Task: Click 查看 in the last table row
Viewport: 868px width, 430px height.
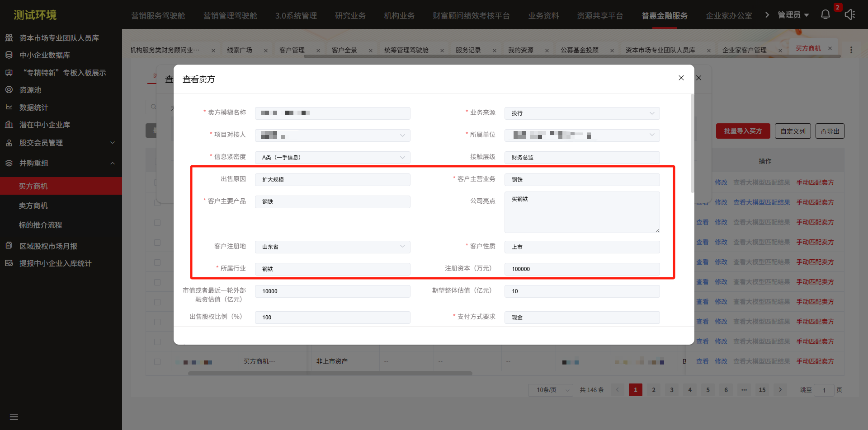Action: coord(702,361)
